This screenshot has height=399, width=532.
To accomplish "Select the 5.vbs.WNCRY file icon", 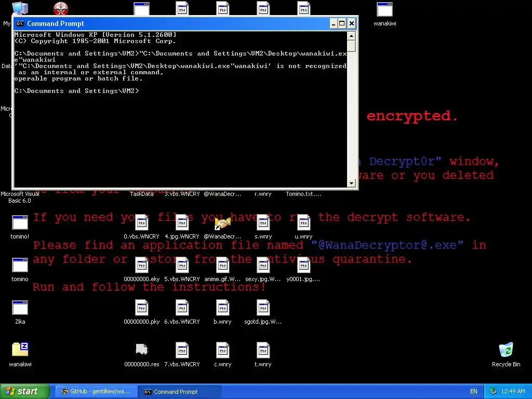I will click(182, 265).
